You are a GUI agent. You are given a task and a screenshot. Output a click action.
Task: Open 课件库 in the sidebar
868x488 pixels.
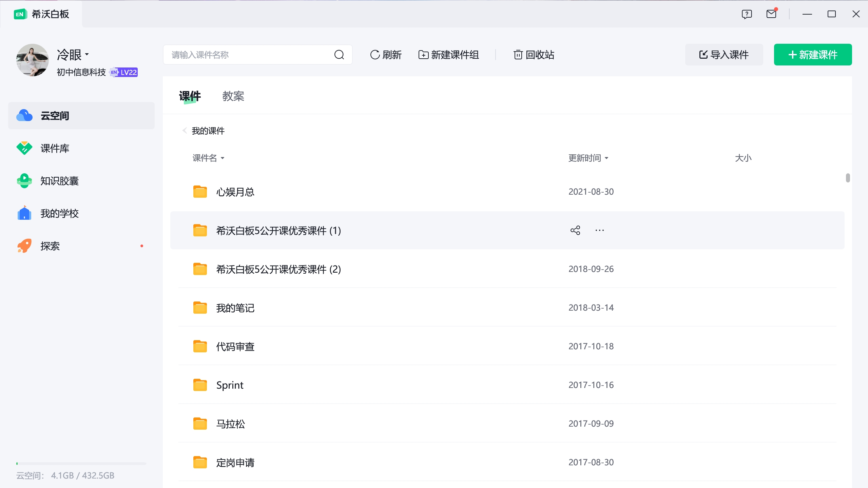81,148
